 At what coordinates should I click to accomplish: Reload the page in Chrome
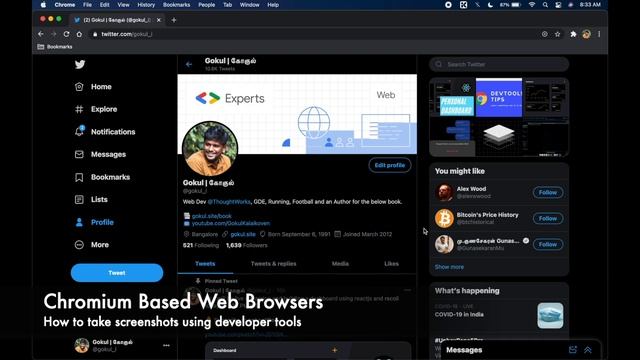point(67,34)
